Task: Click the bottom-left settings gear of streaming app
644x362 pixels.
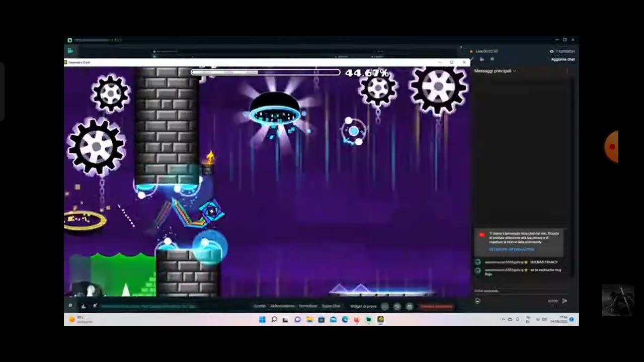Action: pyautogui.click(x=70, y=306)
